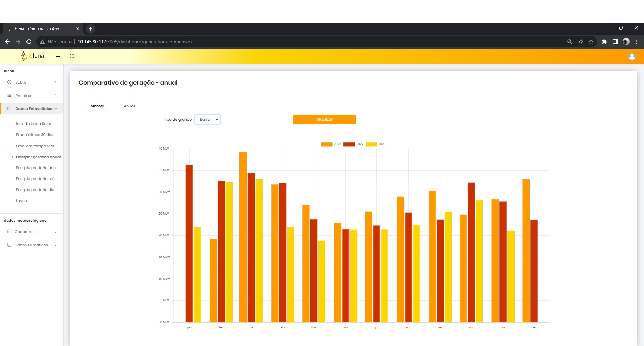The width and height of the screenshot is (644, 346).
Task: Close the Elena - Comparativo Ano tab
Action: [78, 29]
